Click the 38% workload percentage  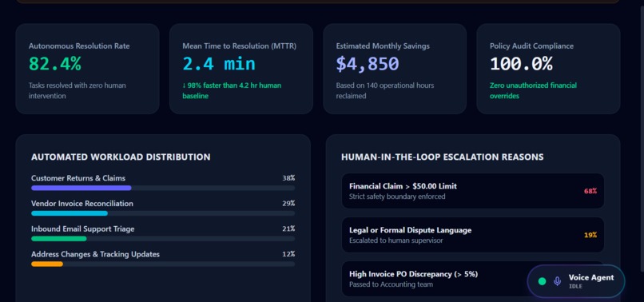point(288,178)
